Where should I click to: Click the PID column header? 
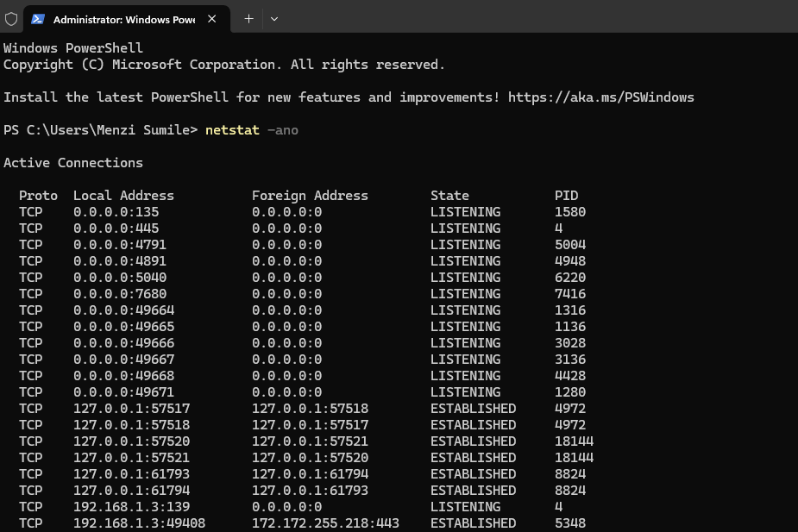click(566, 196)
